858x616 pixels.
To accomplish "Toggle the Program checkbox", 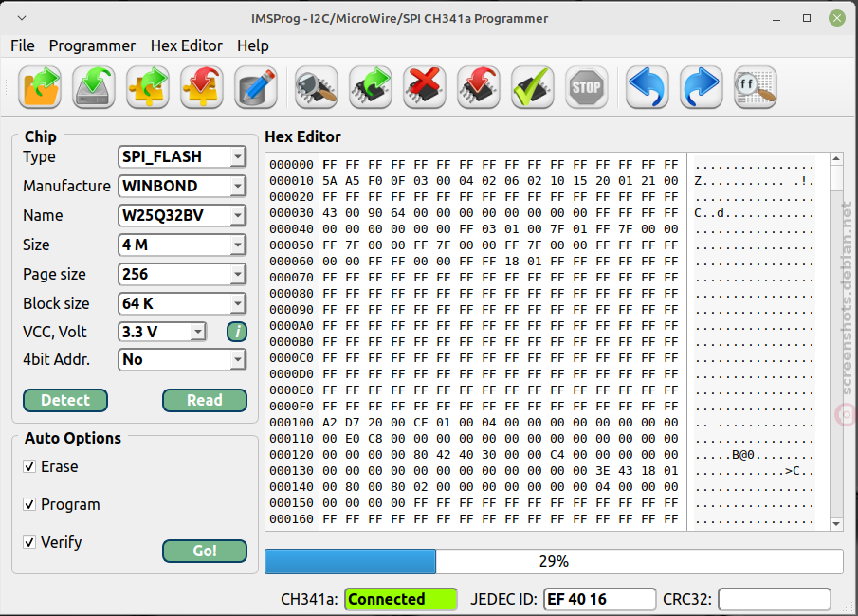I will point(29,504).
